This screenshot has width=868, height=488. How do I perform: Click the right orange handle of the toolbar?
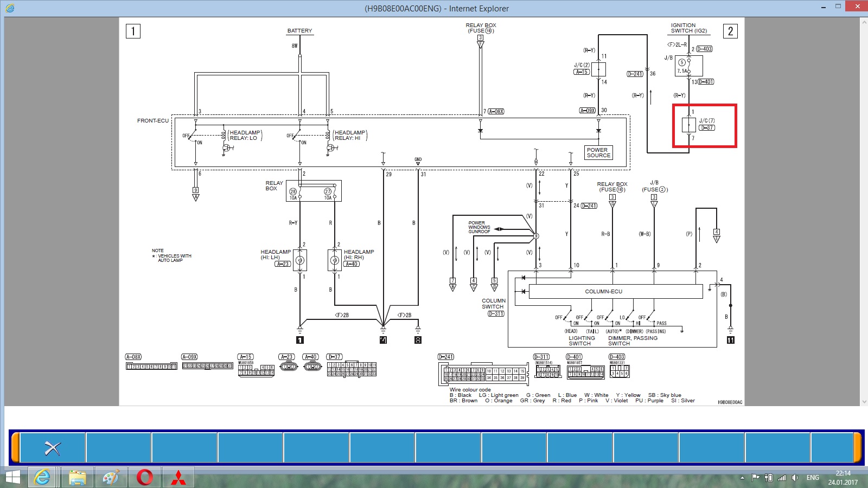858,448
